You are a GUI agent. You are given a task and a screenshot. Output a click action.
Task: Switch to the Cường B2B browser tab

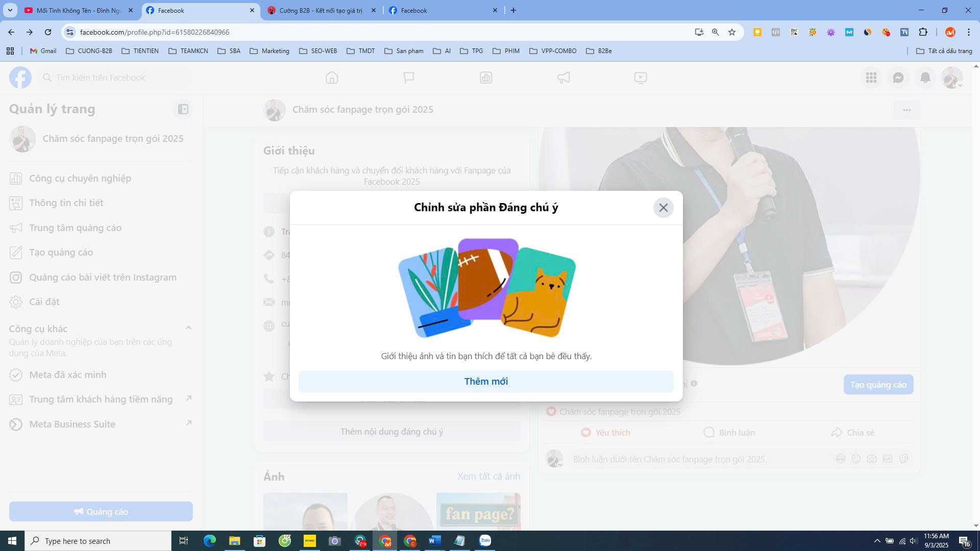tap(322, 10)
